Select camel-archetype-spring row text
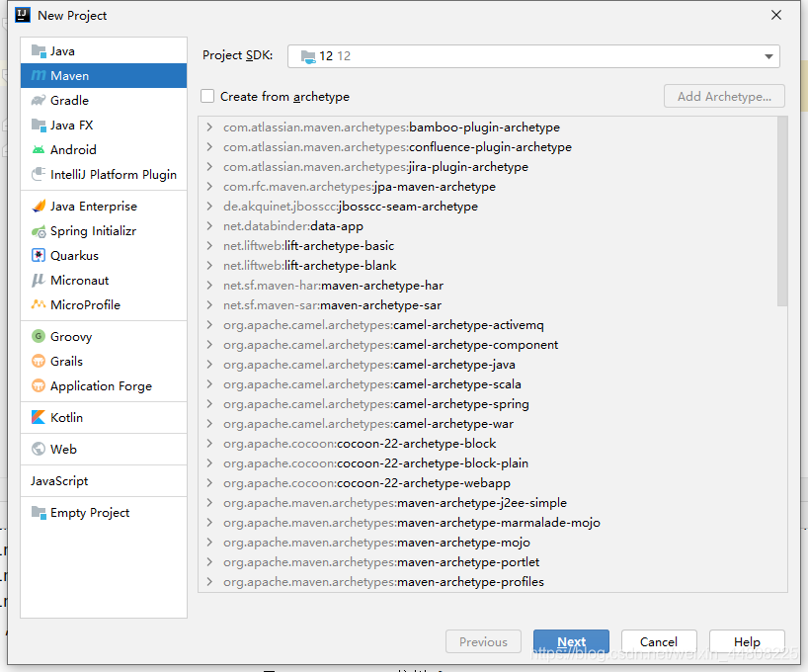The image size is (808, 672). 376,404
